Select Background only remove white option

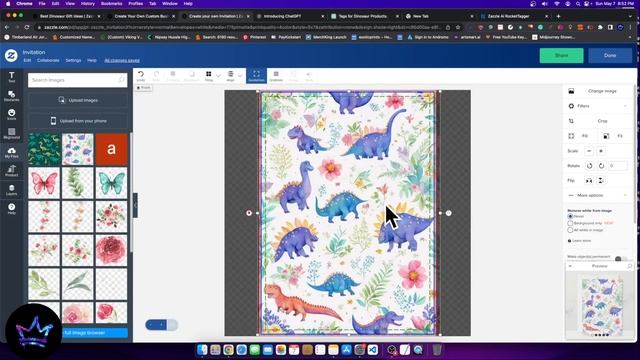coord(570,223)
